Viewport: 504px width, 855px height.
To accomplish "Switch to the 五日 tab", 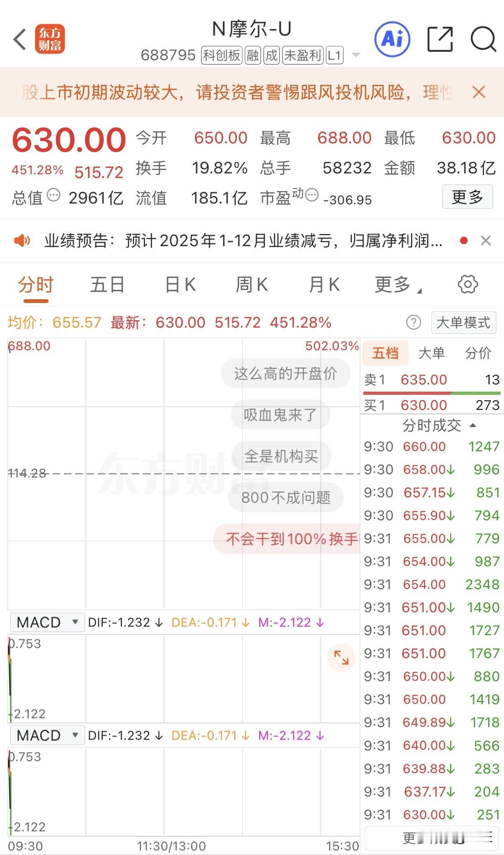I will click(107, 285).
